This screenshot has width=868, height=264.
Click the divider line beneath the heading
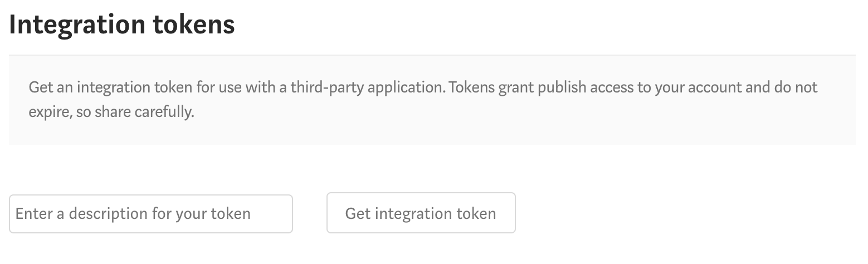click(x=432, y=55)
